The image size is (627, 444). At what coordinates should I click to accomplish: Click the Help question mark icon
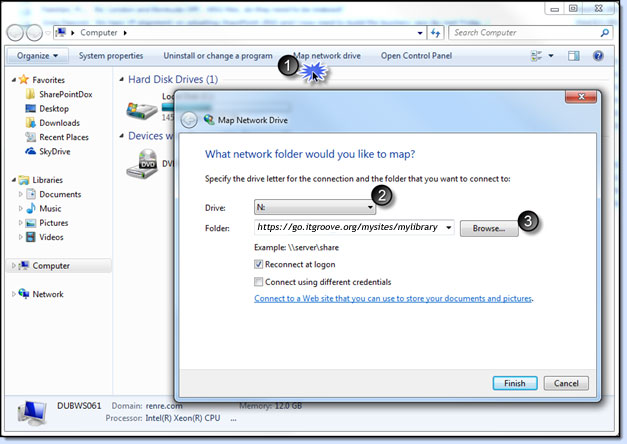598,56
